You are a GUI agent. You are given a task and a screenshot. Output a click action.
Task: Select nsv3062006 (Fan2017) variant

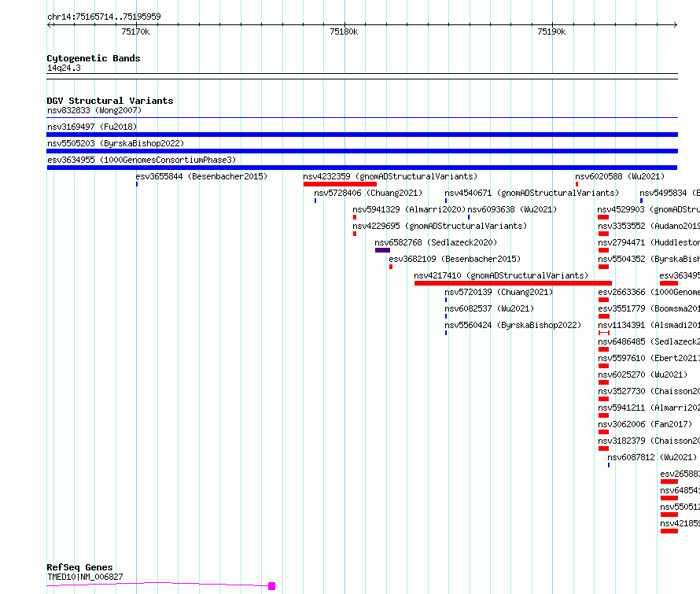[x=645, y=424]
